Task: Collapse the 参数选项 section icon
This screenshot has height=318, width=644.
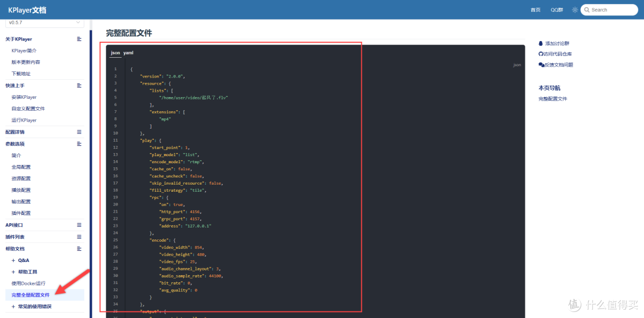Action: [79, 144]
